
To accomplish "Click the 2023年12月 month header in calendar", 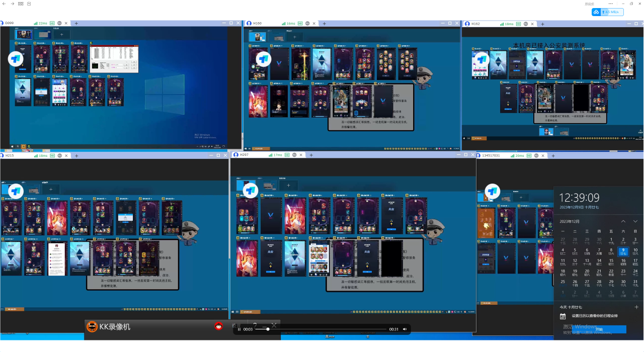I will tap(570, 221).
